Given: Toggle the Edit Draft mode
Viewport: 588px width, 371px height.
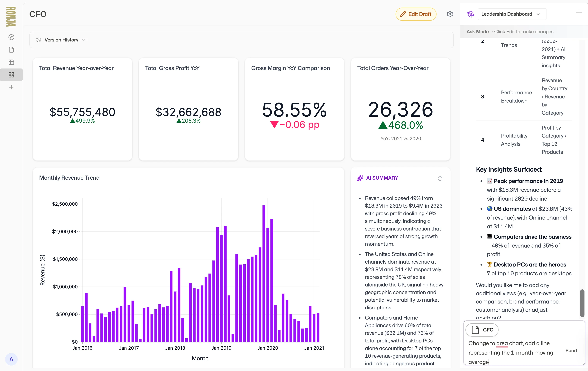Looking at the screenshot, I should (x=416, y=14).
